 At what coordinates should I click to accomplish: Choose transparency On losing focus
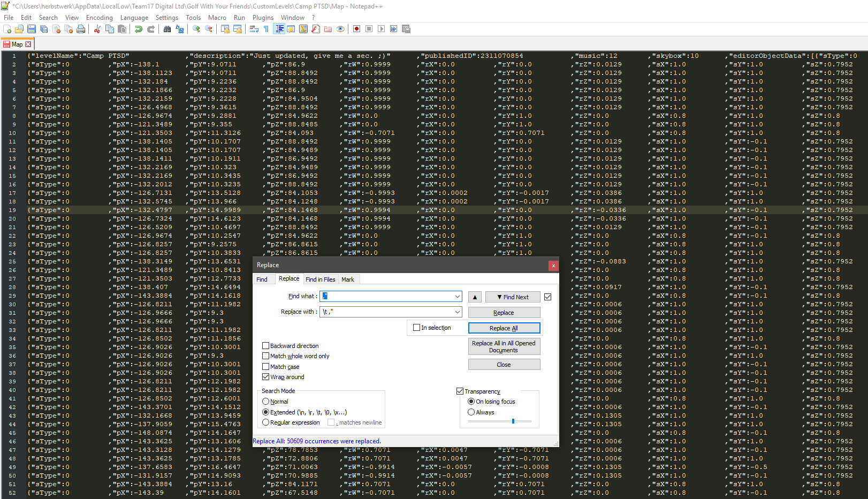(471, 402)
